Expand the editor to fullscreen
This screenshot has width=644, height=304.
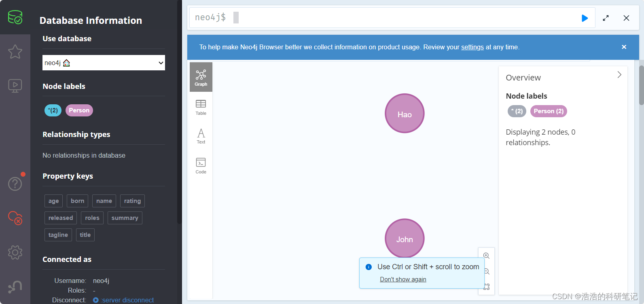[606, 18]
